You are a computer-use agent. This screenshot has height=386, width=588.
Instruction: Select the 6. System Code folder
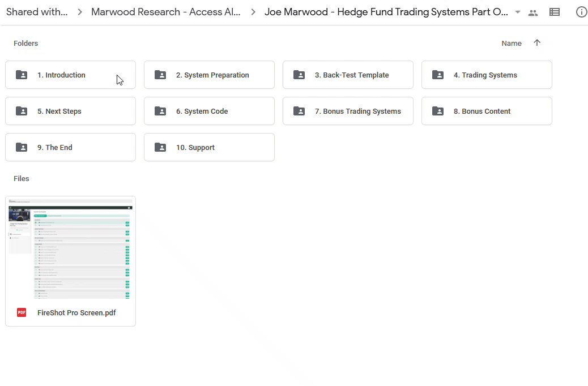[209, 111]
